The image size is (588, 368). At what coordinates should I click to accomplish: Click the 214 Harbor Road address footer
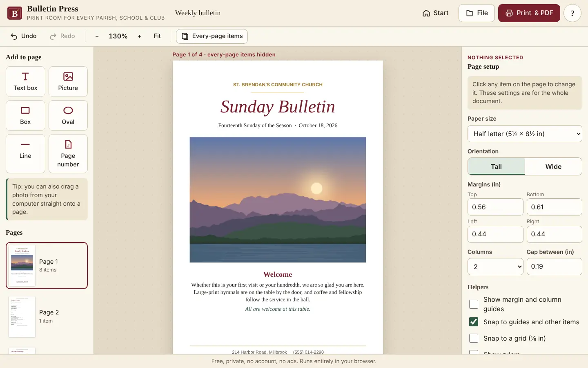click(278, 352)
